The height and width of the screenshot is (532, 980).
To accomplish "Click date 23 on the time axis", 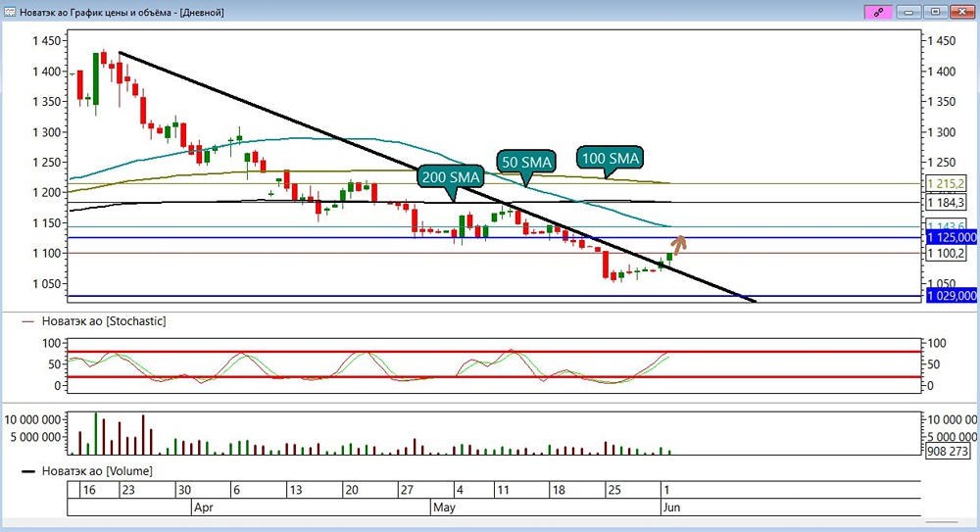I will click(x=128, y=490).
